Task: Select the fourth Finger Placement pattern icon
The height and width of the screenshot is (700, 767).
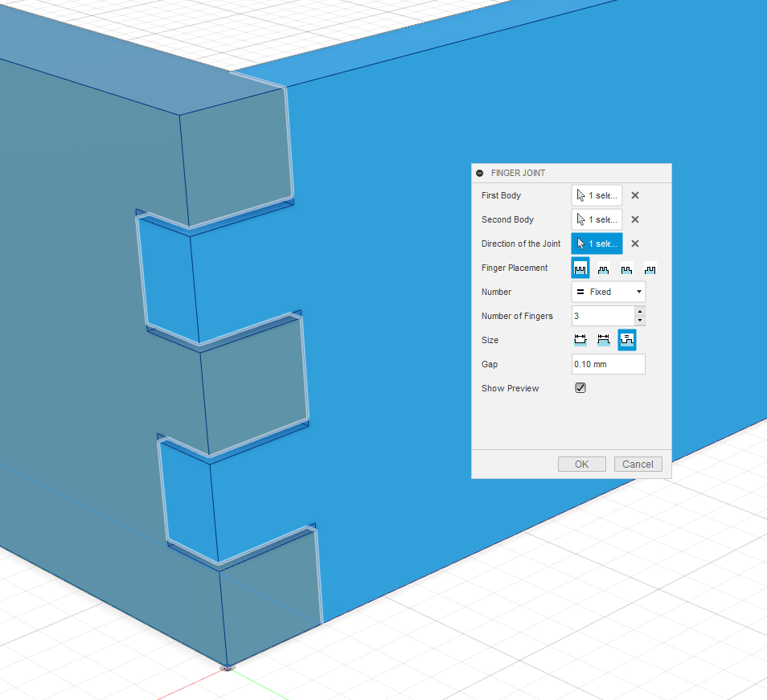Action: [650, 267]
